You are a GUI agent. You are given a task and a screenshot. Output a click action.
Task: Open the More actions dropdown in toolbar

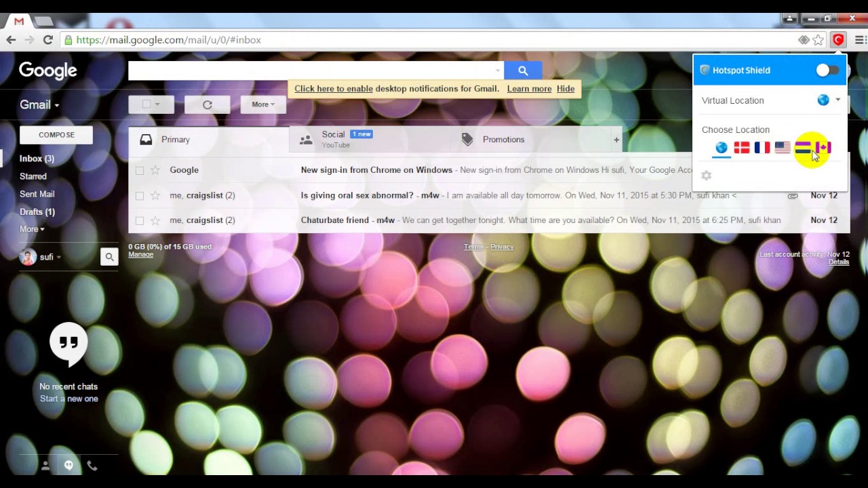point(263,104)
